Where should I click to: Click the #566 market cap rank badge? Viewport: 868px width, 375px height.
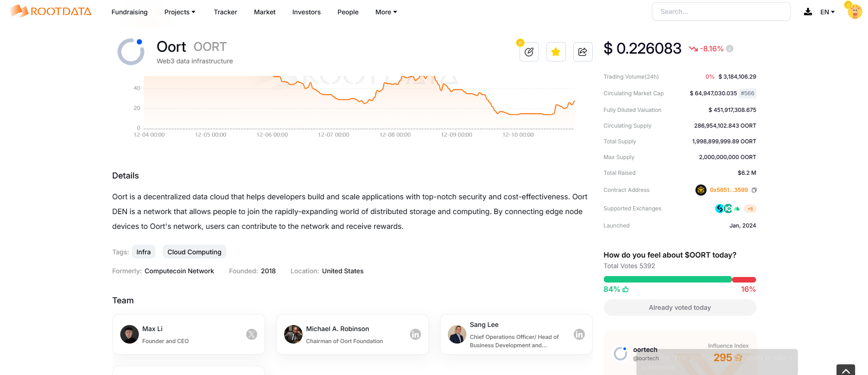747,93
